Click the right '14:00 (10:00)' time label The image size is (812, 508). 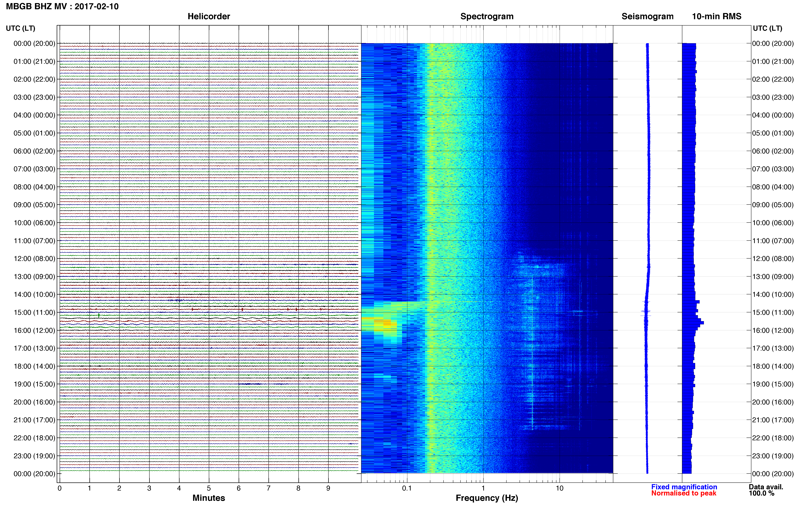[x=773, y=294]
